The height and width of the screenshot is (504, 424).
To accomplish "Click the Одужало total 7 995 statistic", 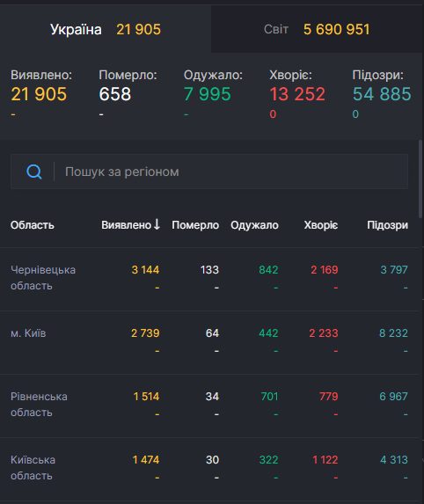I will [x=208, y=94].
